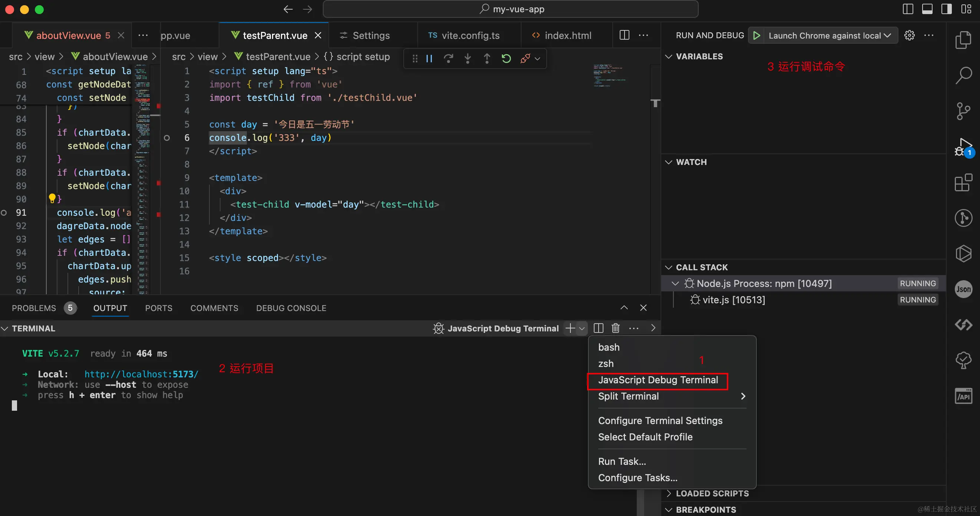The width and height of the screenshot is (980, 516).
Task: Toggle the primary sidebar layout button
Action: click(908, 9)
